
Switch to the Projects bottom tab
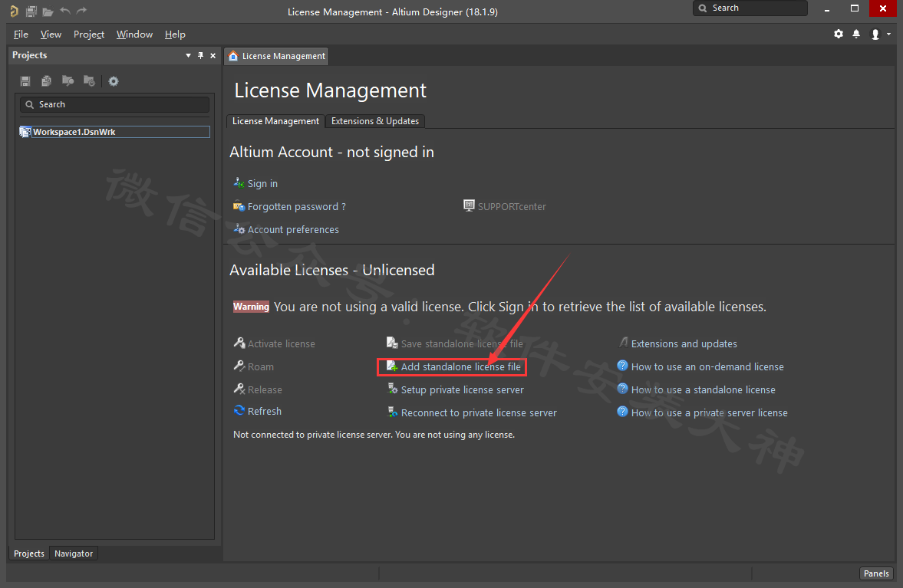[x=29, y=554]
